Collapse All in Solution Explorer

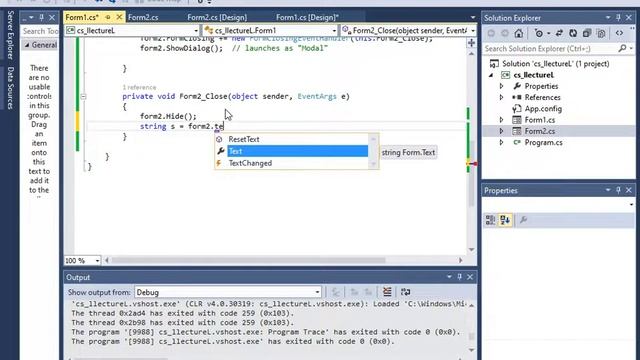pyautogui.click(x=587, y=33)
